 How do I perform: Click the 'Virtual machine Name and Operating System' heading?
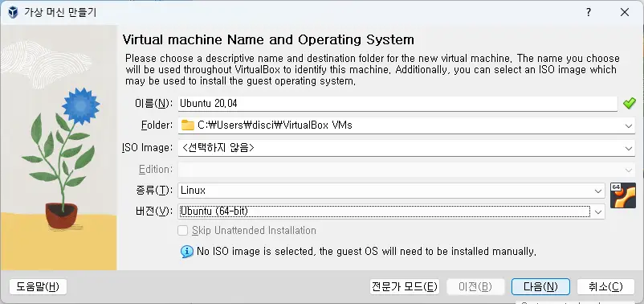tap(268, 40)
